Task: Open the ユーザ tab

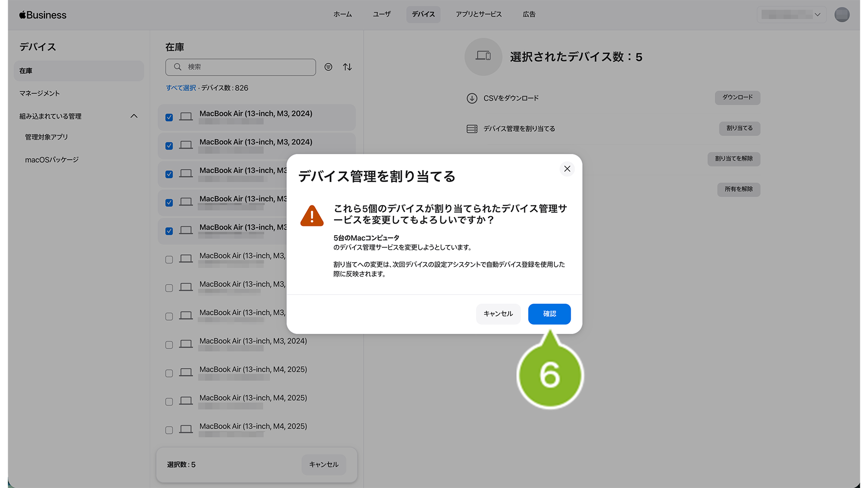Action: [x=381, y=15]
